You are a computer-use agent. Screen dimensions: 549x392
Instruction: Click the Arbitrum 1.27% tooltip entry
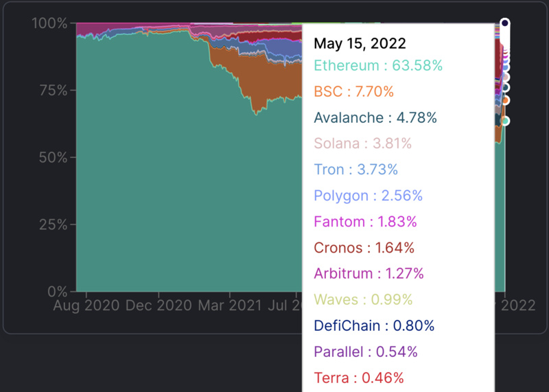[369, 274]
